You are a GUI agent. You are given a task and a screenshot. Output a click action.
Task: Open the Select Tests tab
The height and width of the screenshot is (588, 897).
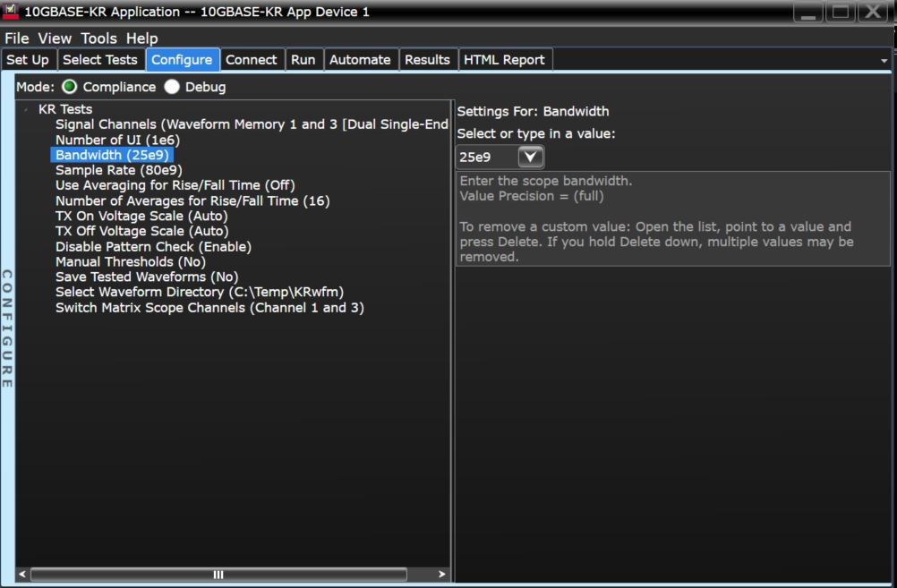coord(100,59)
